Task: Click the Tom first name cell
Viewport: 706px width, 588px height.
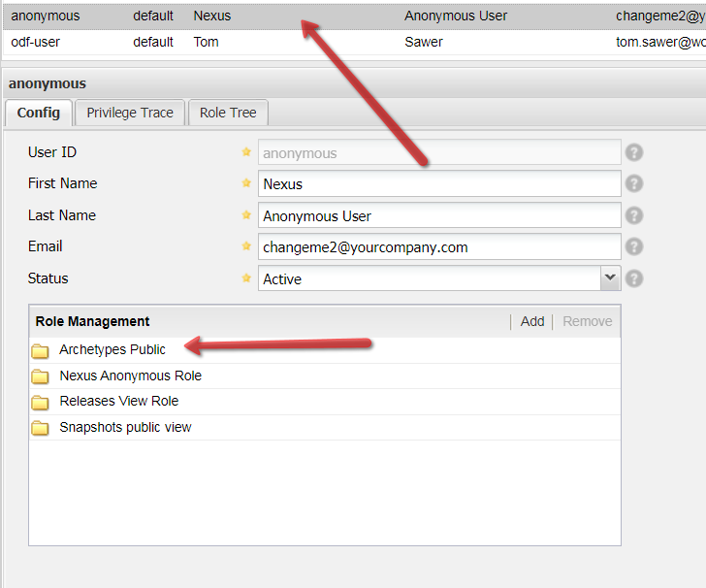Action: [x=207, y=42]
